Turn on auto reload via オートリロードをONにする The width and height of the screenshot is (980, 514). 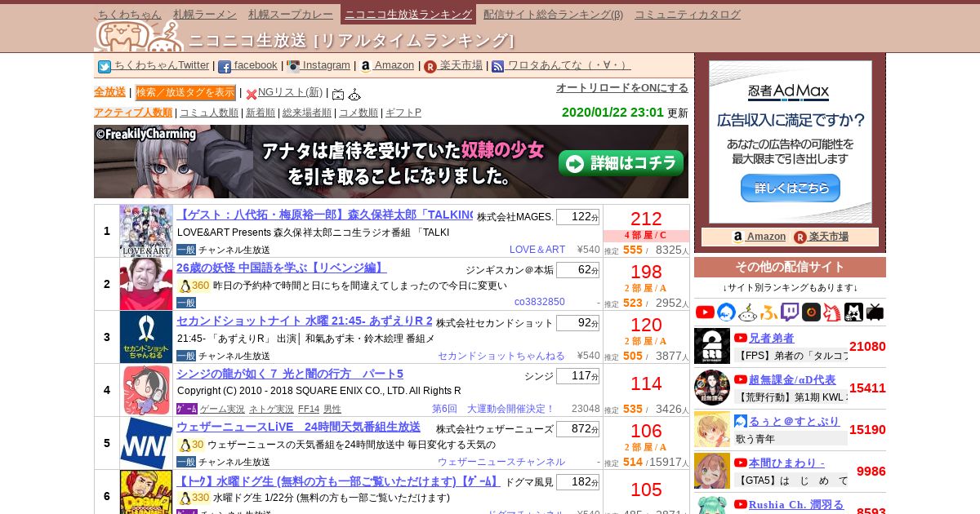click(622, 87)
